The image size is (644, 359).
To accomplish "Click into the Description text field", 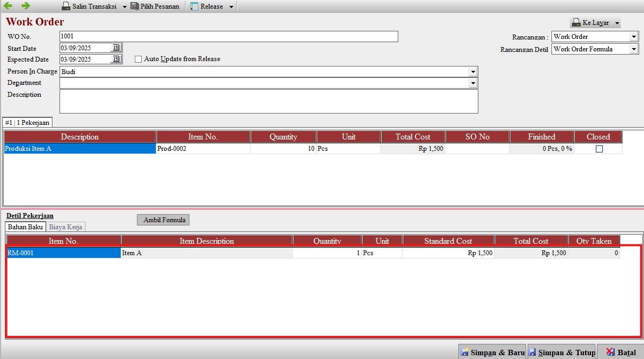I will point(268,102).
